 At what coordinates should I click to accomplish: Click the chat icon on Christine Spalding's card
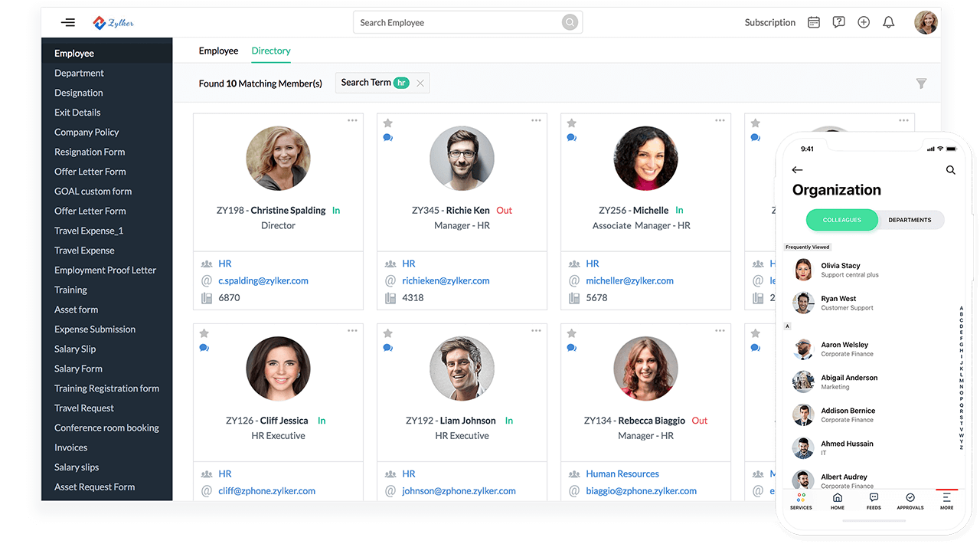[x=204, y=137]
